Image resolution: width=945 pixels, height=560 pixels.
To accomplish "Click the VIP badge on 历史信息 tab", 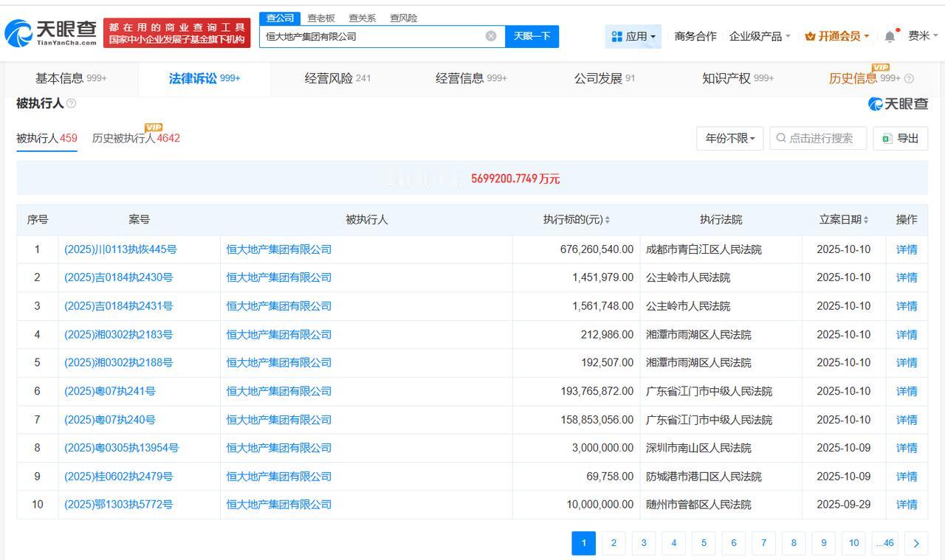I will [x=879, y=66].
